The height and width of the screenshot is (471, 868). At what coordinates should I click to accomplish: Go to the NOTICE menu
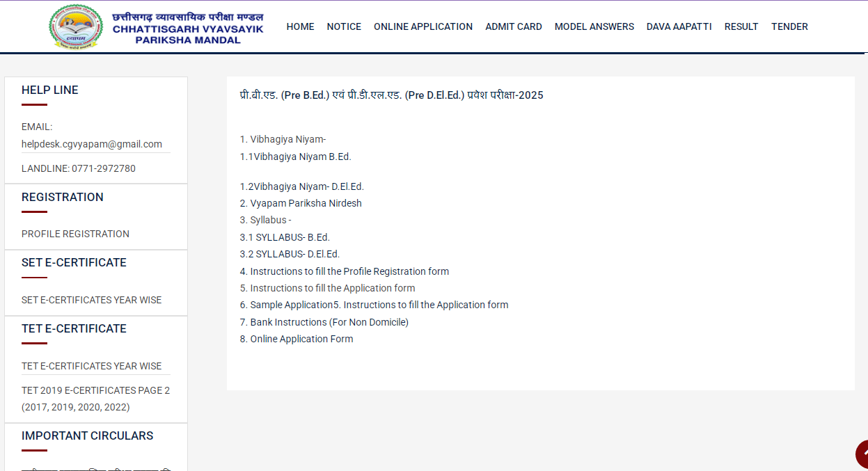344,26
